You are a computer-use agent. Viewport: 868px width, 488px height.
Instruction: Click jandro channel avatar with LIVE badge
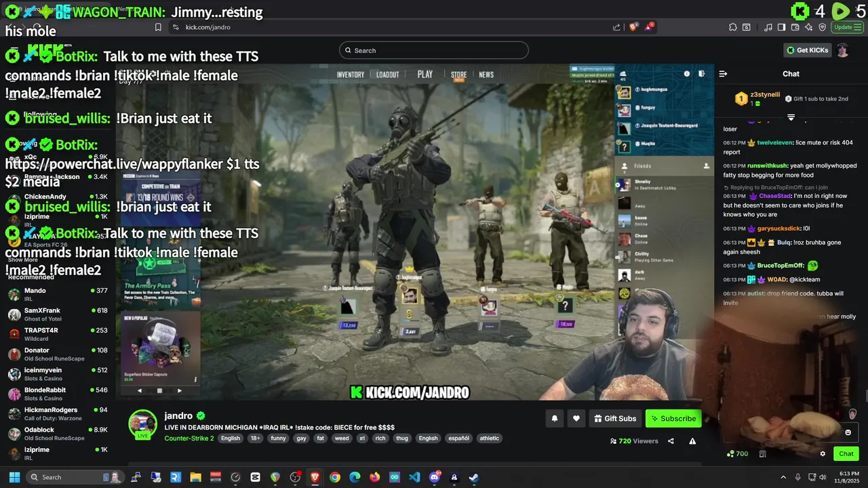142,425
